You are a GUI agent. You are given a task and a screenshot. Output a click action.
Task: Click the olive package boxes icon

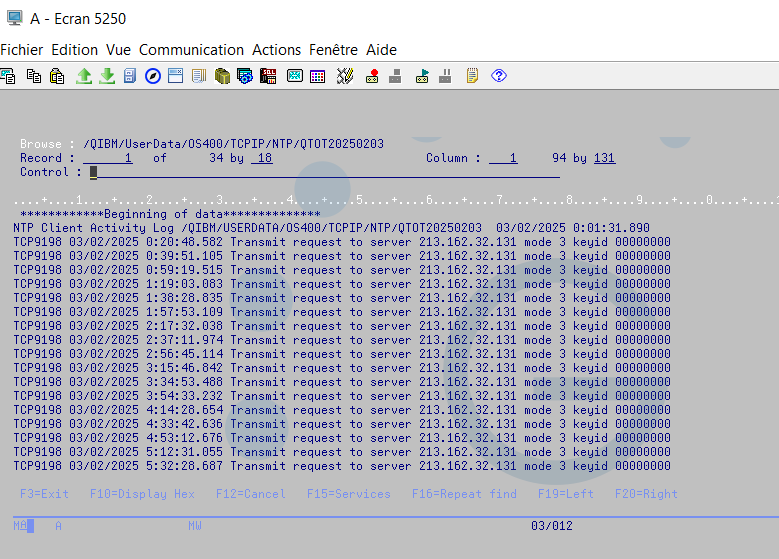click(222, 76)
